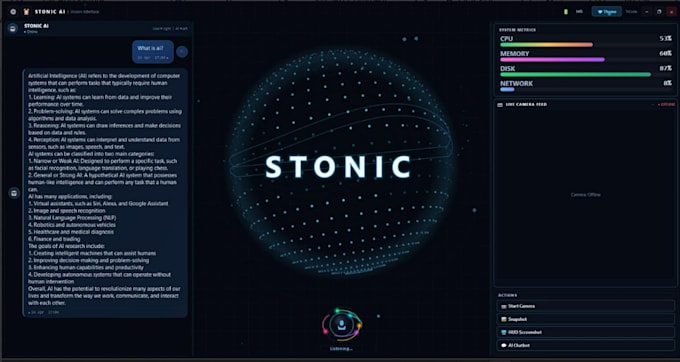Click the Network usage bar
This screenshot has height=362, width=680.
click(x=586, y=89)
